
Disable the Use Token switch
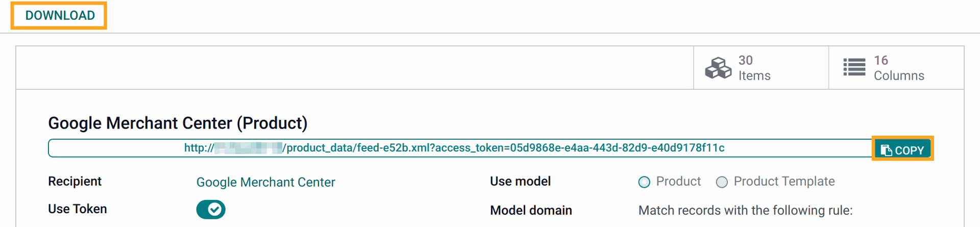click(211, 209)
